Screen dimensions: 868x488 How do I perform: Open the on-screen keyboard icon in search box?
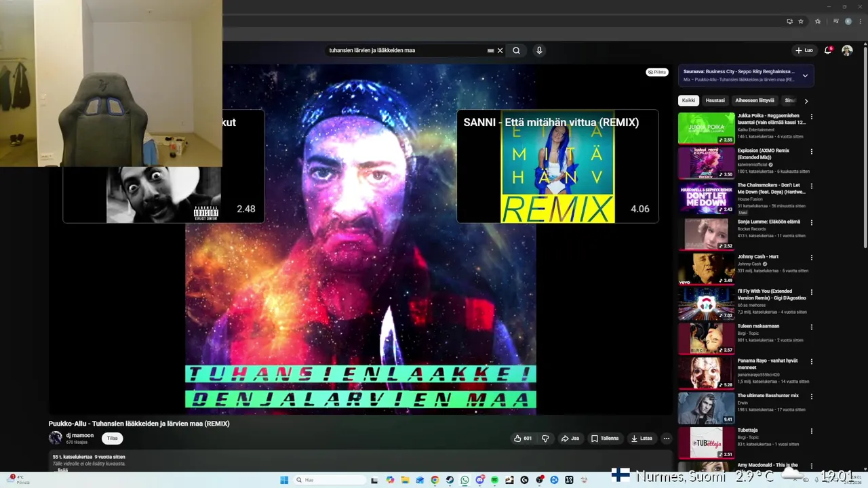[x=490, y=50]
